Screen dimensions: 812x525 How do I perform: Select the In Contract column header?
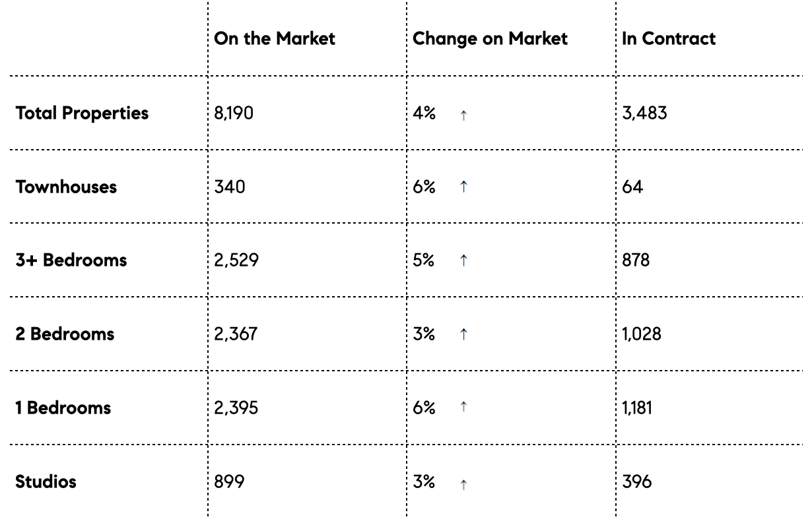(669, 38)
